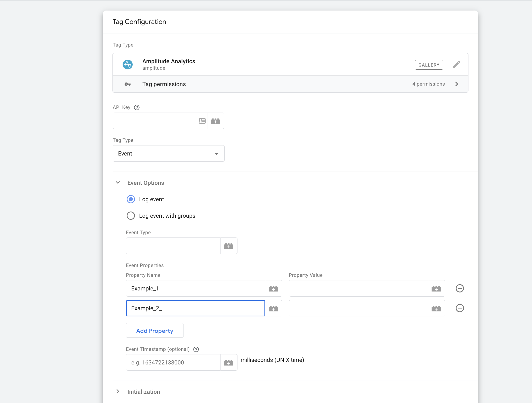Expand the Initialization section
Image resolution: width=532 pixels, height=403 pixels.
pyautogui.click(x=118, y=391)
